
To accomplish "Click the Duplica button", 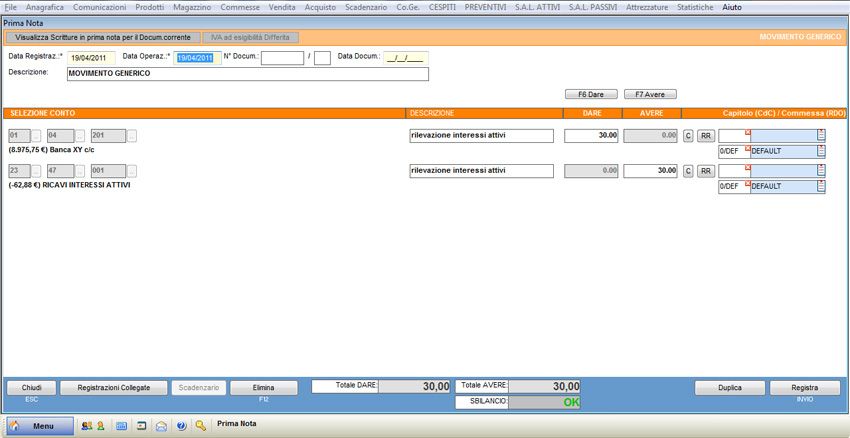I will point(730,388).
